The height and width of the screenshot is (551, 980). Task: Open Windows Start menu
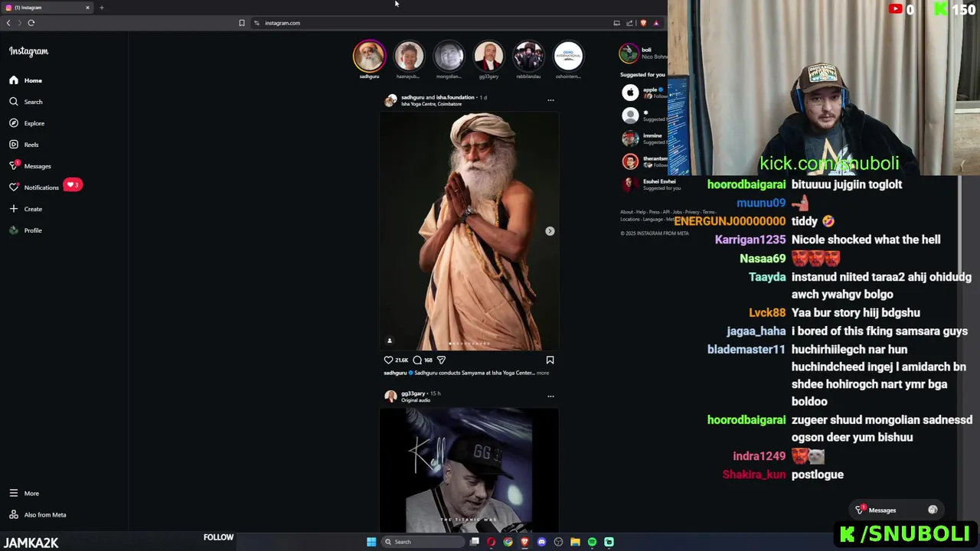click(371, 542)
